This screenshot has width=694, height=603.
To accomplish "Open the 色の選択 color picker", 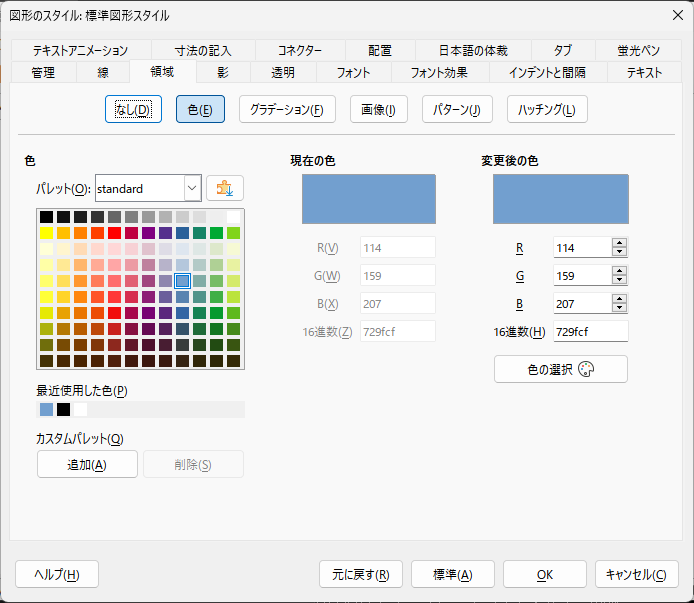I will (x=560, y=369).
